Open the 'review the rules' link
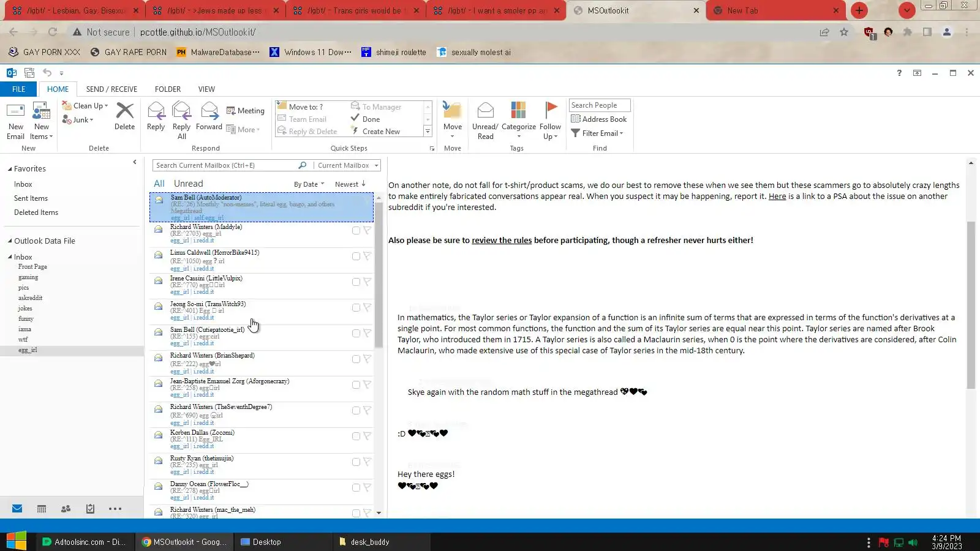The image size is (980, 551). (x=502, y=241)
